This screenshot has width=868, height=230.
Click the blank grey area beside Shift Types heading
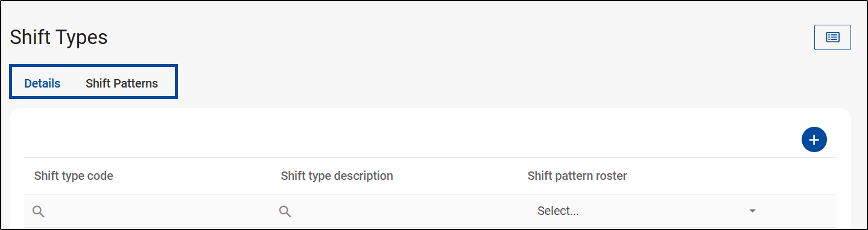tap(458, 37)
